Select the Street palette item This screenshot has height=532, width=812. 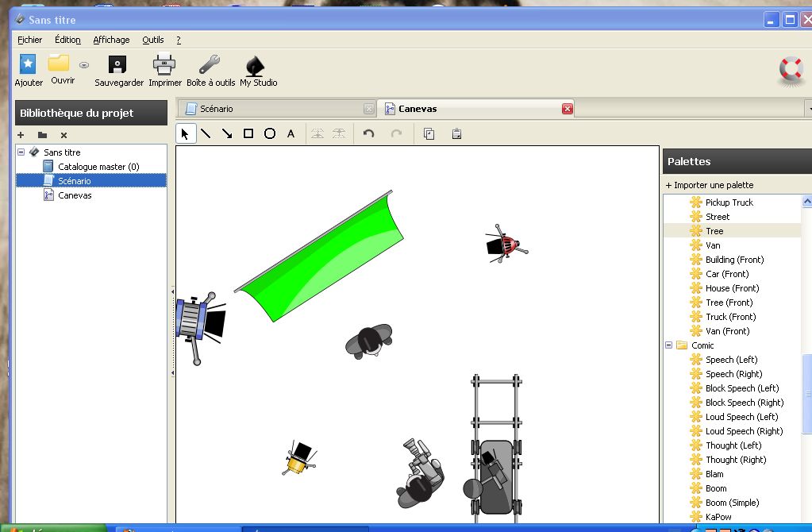[718, 217]
